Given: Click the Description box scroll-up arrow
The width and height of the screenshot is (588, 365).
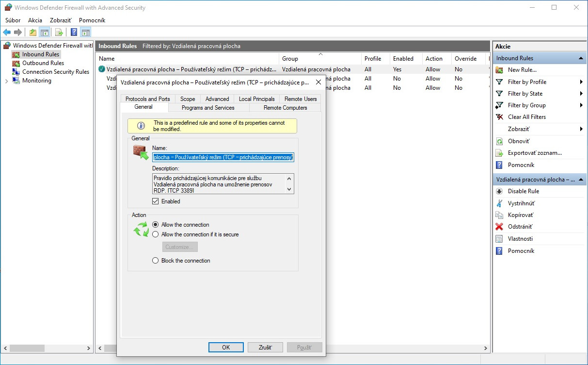Looking at the screenshot, I should pyautogui.click(x=290, y=178).
